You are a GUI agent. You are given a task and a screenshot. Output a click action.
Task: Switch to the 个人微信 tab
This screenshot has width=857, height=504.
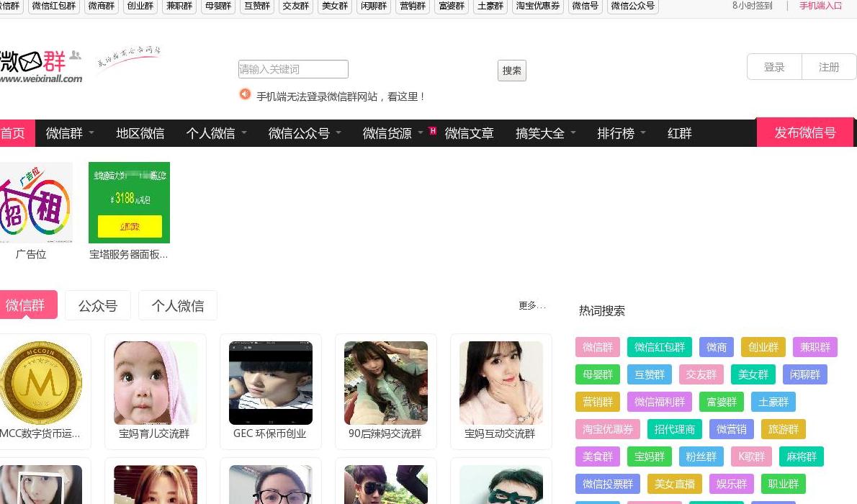[x=178, y=305]
